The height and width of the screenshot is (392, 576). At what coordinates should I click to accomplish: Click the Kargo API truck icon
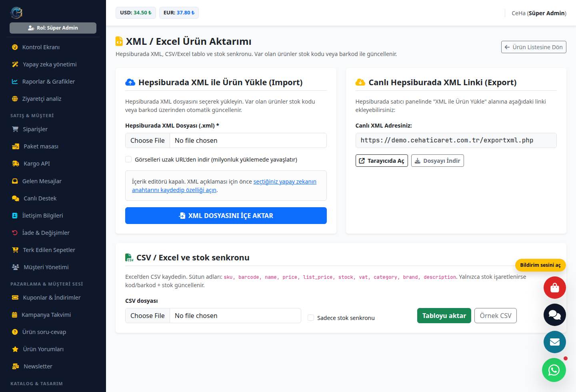pos(16,164)
